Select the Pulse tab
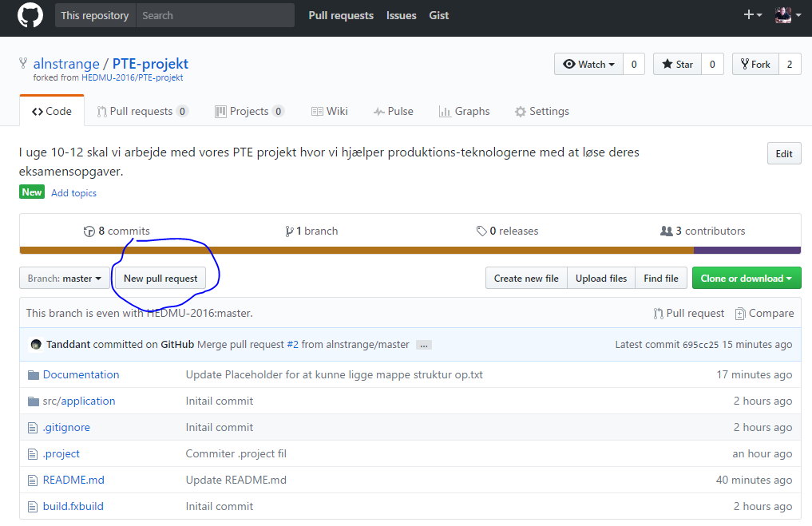Viewport: 812px width, 526px height. pyautogui.click(x=394, y=111)
